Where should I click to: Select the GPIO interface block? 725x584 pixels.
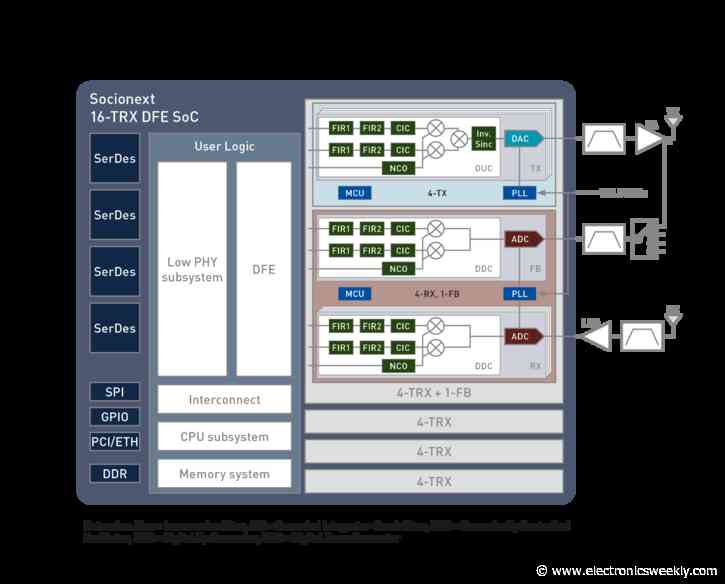click(115, 417)
